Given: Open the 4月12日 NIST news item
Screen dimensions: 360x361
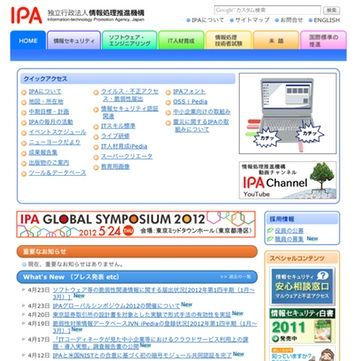Looking at the screenshot, I should [x=142, y=355].
